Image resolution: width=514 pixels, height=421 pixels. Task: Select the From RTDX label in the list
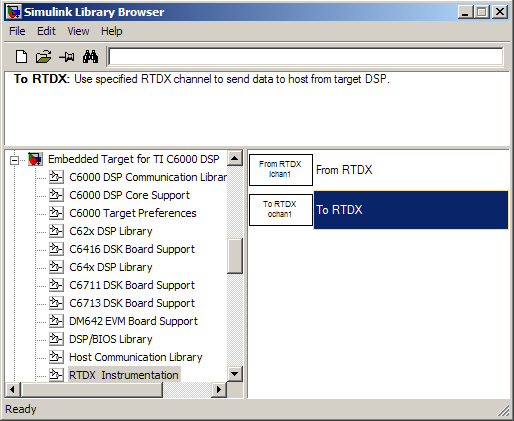tap(344, 170)
